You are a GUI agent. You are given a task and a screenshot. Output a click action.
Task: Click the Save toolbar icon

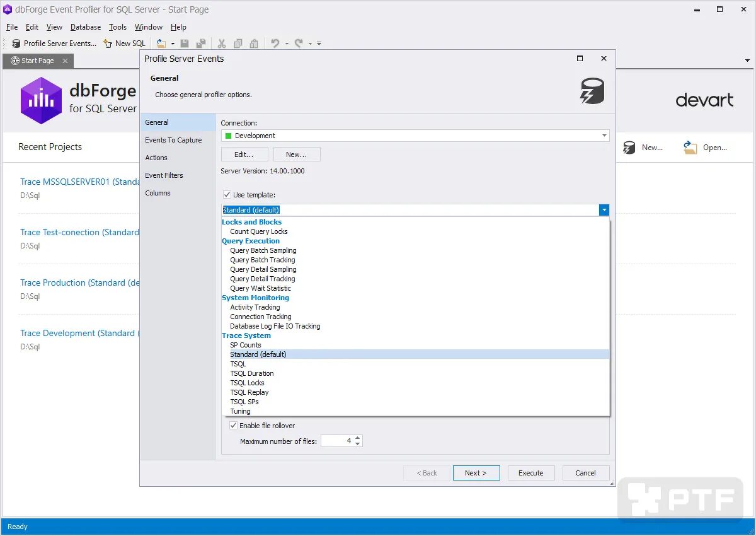[185, 44]
